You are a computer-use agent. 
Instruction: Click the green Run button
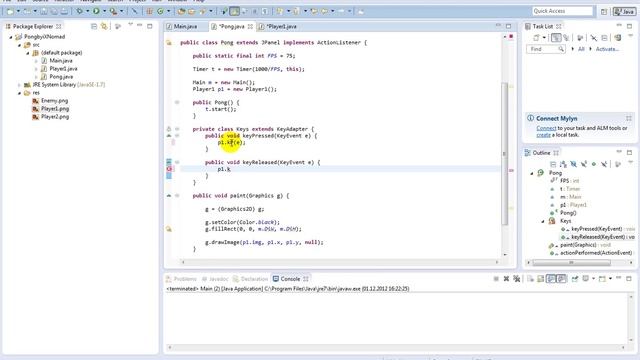(x=96, y=11)
